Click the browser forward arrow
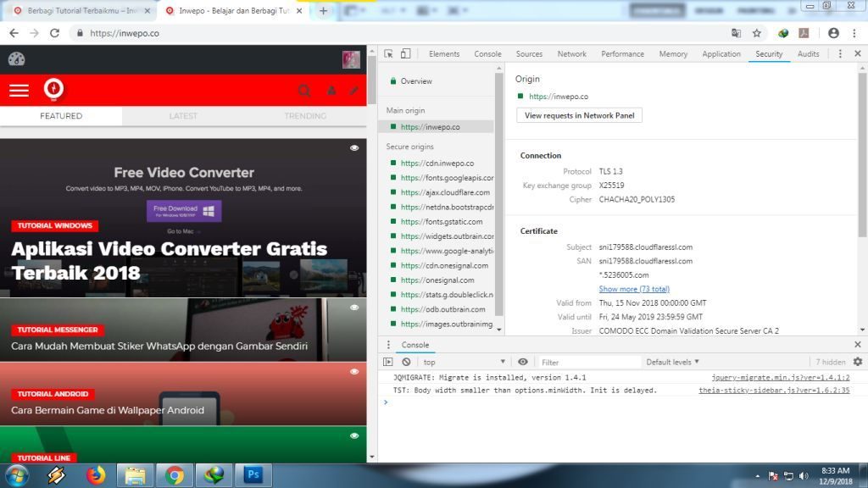The image size is (868, 488). click(34, 33)
